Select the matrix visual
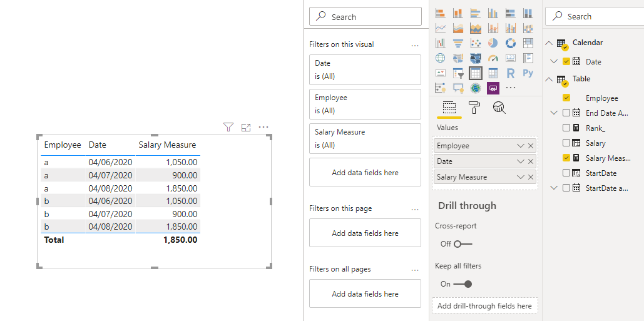The height and width of the screenshot is (321, 644). point(493,73)
